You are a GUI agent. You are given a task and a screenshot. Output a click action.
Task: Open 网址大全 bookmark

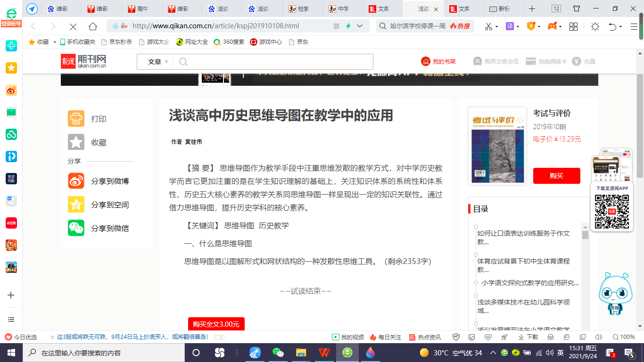192,42
